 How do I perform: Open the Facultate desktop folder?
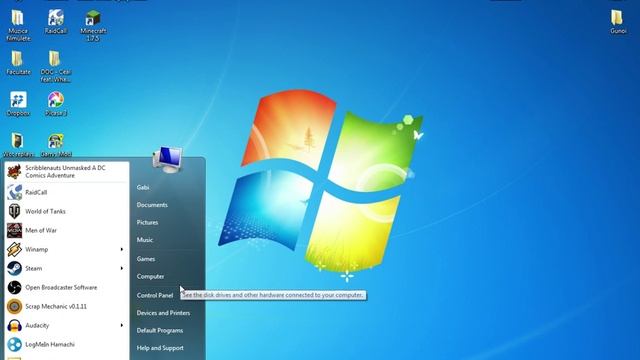click(x=18, y=62)
